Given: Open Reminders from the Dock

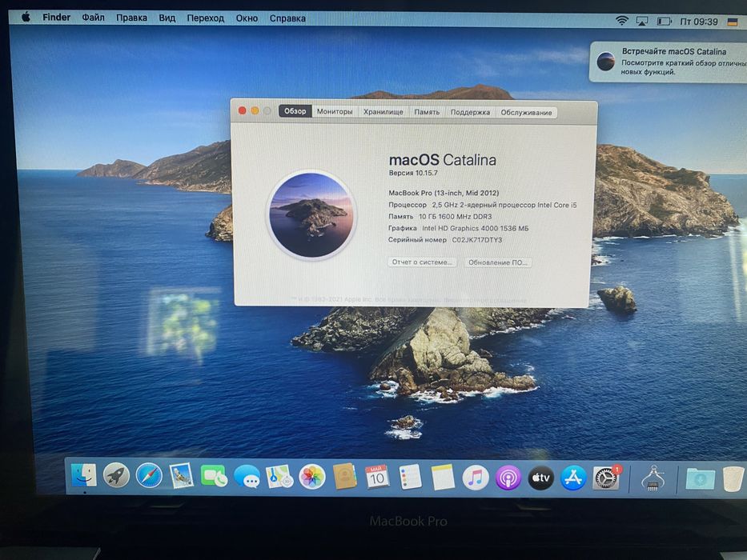Looking at the screenshot, I should [x=410, y=477].
